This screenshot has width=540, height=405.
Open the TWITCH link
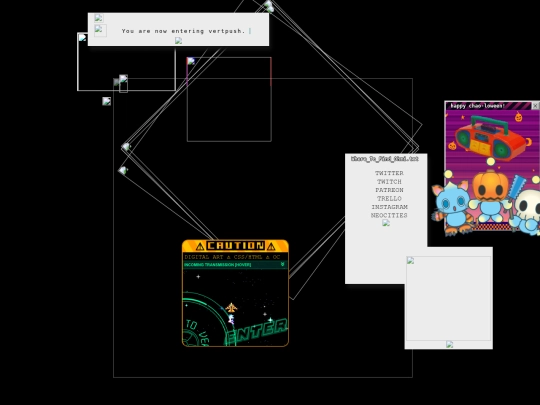pyautogui.click(x=389, y=181)
